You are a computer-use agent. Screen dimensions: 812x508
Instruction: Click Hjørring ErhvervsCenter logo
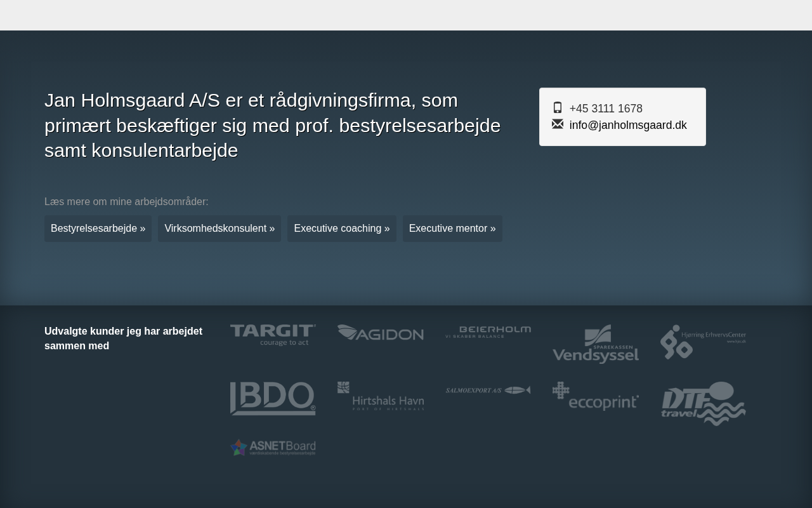(703, 342)
